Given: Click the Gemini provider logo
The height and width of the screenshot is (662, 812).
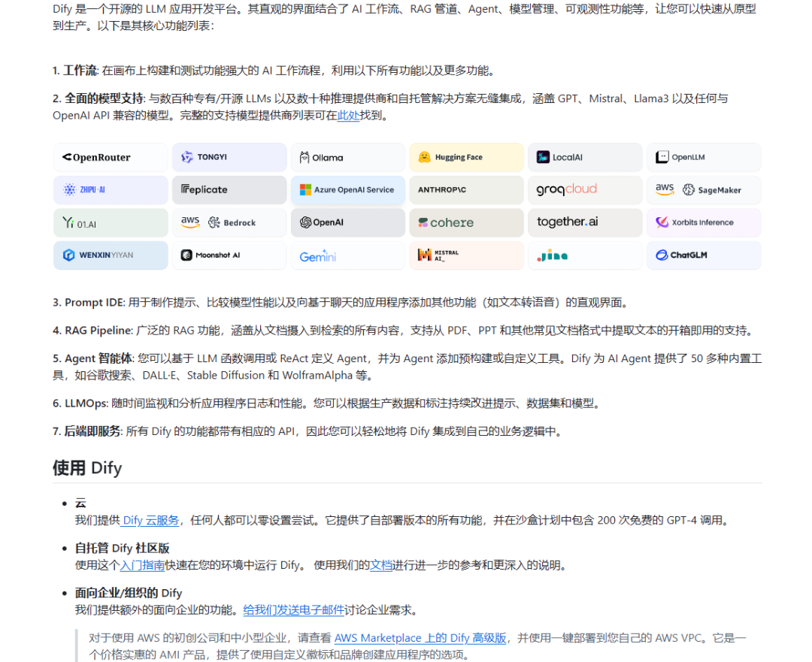Looking at the screenshot, I should coord(347,255).
